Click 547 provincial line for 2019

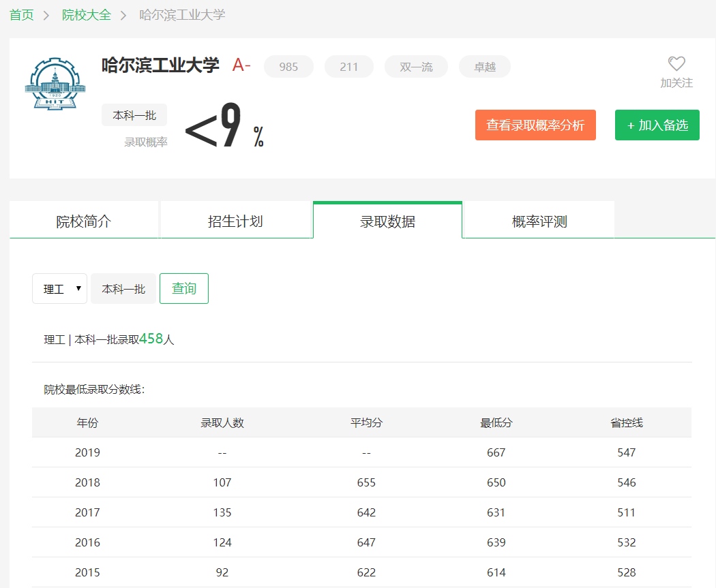[x=627, y=452]
